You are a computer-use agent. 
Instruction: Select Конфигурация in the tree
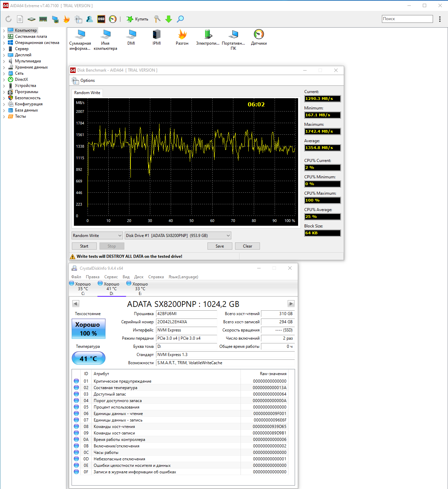(x=29, y=104)
